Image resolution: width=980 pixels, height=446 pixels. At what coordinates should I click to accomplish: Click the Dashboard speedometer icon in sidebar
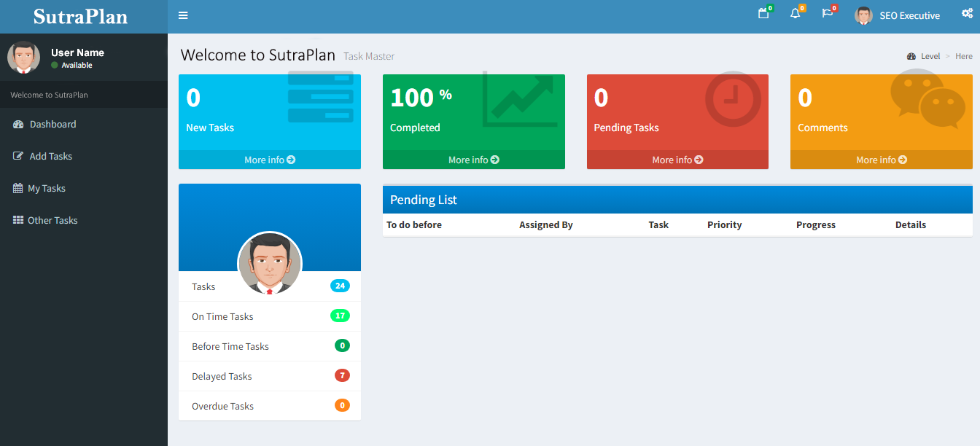tap(19, 125)
